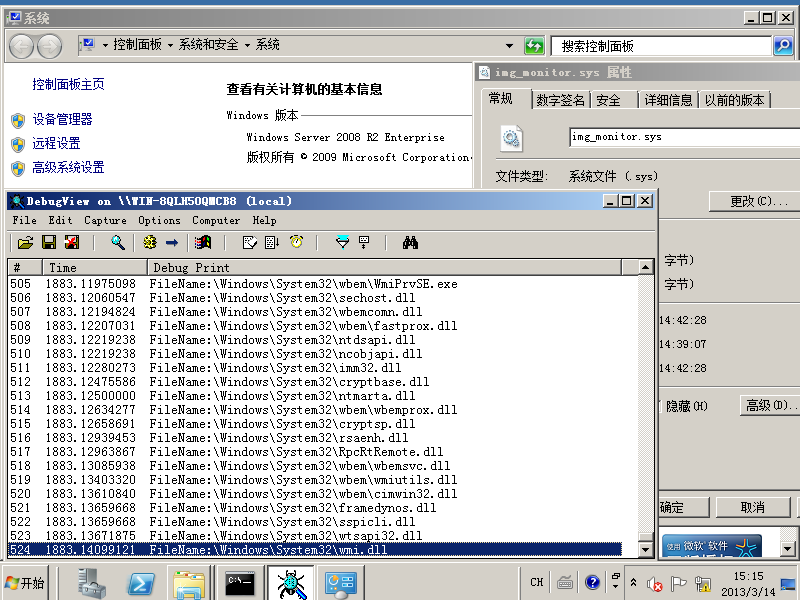800x600 pixels.
Task: Click the CH input language indicator
Action: click(537, 582)
